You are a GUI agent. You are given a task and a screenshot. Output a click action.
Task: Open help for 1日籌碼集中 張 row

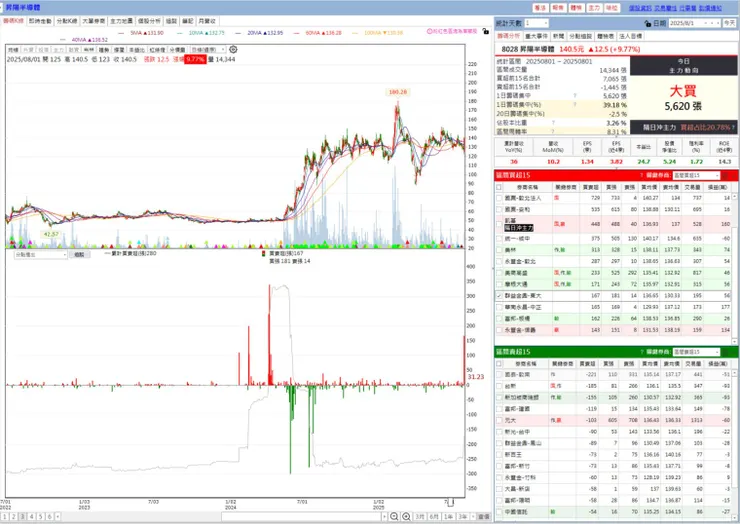pos(575,96)
